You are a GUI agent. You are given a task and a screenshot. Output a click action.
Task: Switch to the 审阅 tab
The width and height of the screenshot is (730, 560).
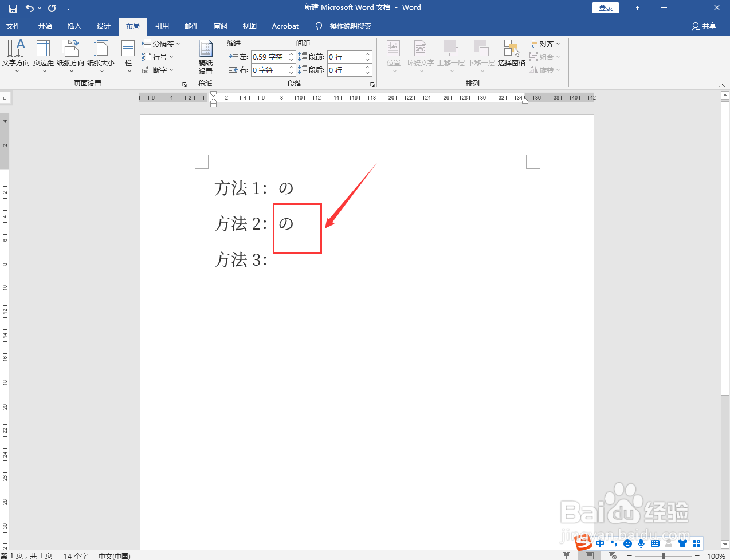coord(221,26)
